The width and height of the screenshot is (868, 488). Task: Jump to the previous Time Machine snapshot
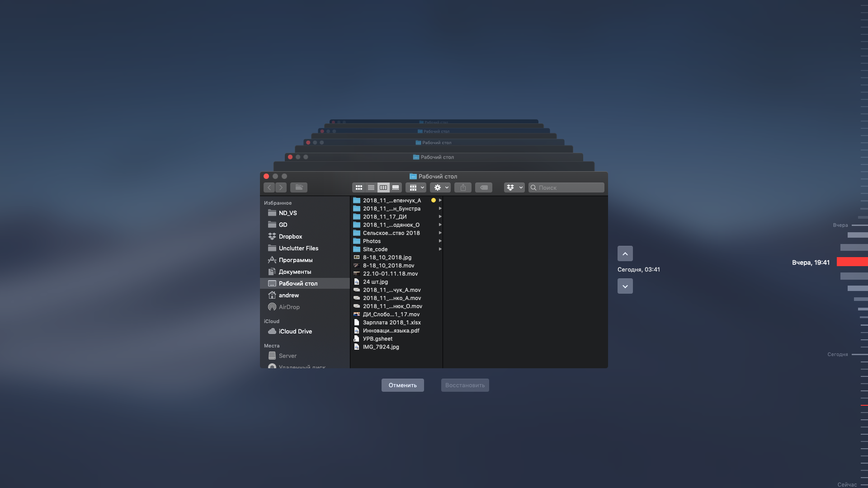pyautogui.click(x=625, y=254)
